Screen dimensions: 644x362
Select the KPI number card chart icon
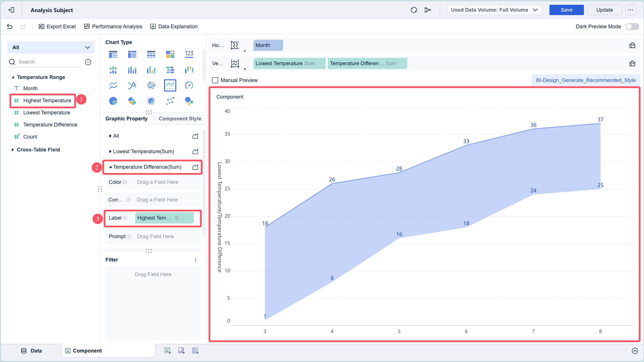[x=189, y=54]
